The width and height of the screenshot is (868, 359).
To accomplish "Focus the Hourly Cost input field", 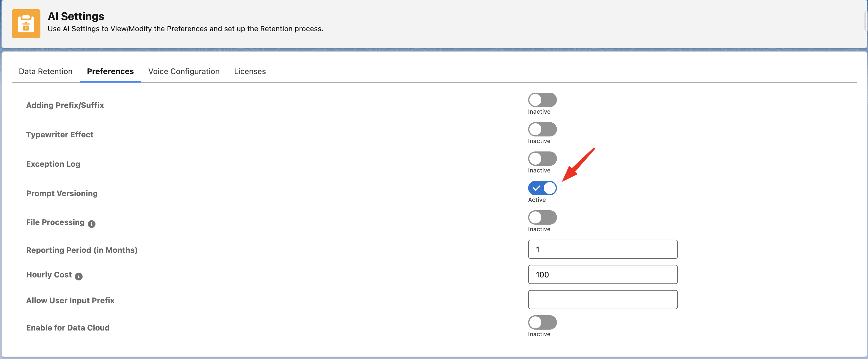I will click(x=602, y=274).
